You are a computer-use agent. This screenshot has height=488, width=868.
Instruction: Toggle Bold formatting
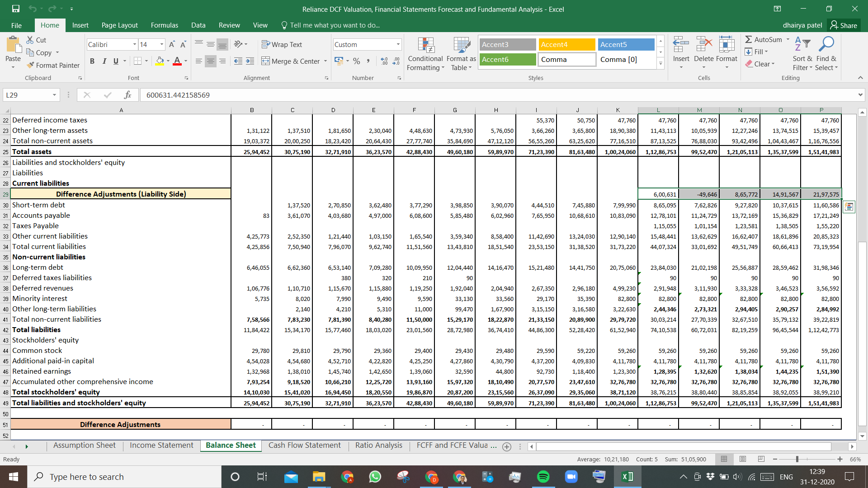pyautogui.click(x=92, y=61)
